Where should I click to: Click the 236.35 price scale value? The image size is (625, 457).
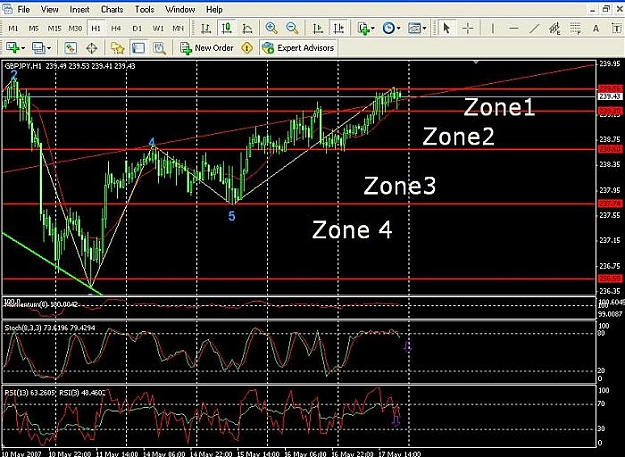tap(609, 291)
